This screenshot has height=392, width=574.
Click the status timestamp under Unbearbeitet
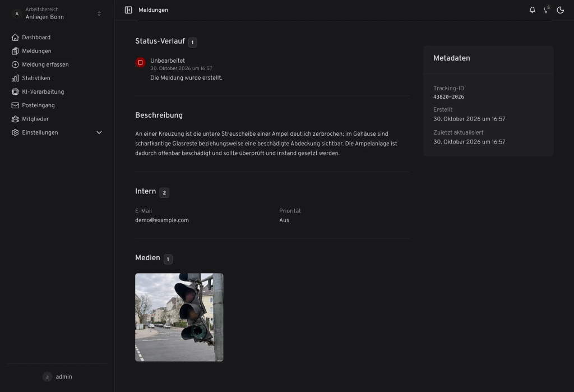[181, 68]
